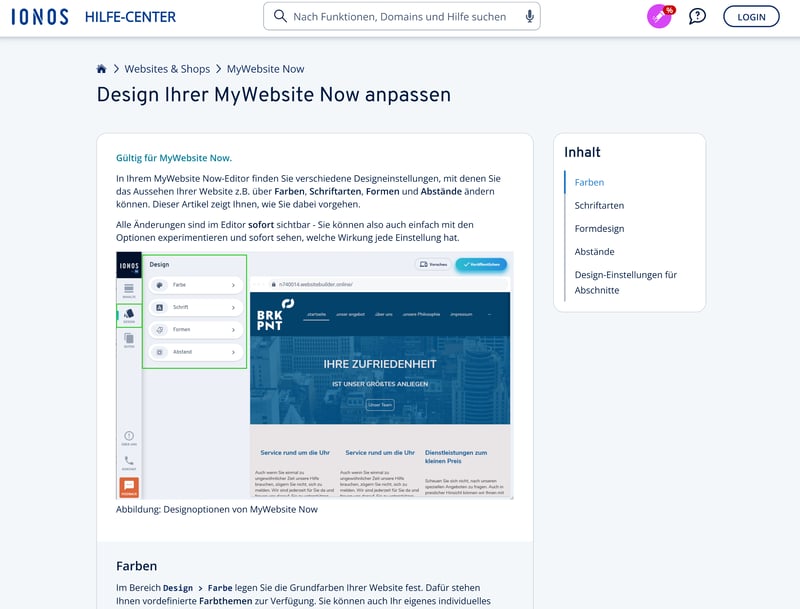
Task: Click the article title heading
Action: click(x=274, y=95)
